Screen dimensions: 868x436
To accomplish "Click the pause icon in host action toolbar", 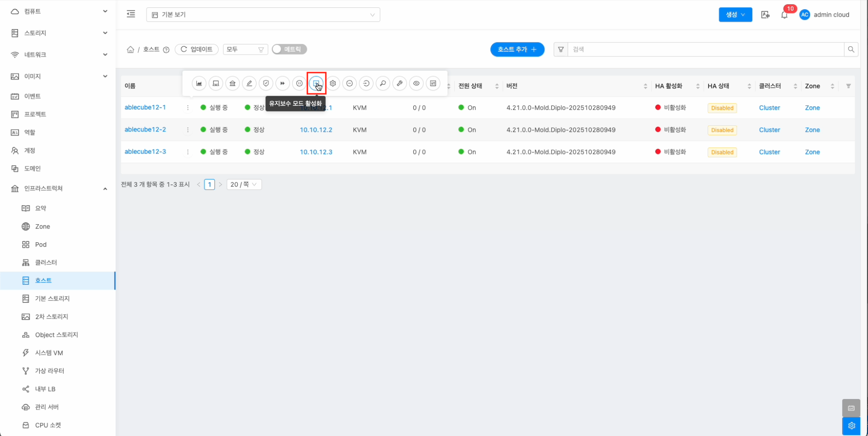I will tap(300, 84).
